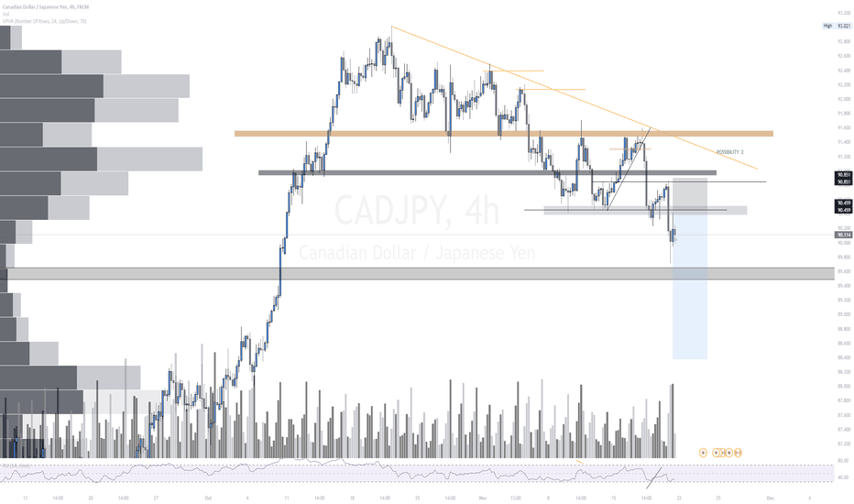
Task: Click the Dec label on time axis
Action: [770, 498]
